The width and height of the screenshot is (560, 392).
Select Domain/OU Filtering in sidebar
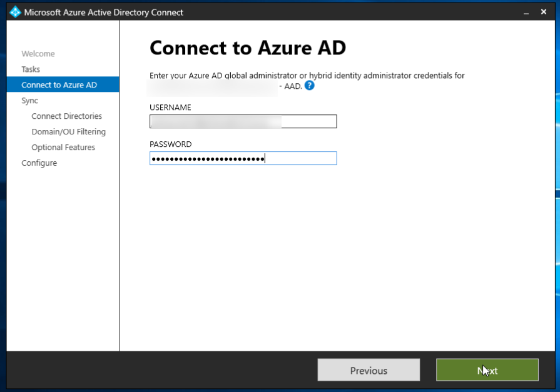click(x=68, y=132)
